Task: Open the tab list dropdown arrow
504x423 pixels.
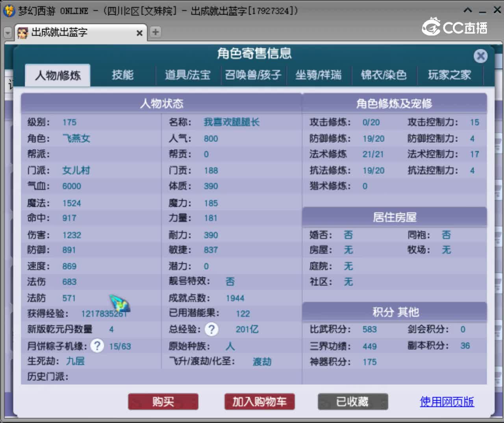Action: 7,33
